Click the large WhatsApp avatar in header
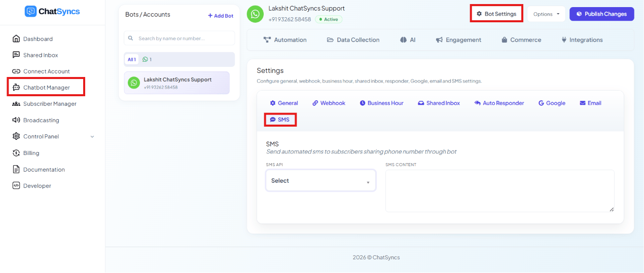 pos(255,14)
